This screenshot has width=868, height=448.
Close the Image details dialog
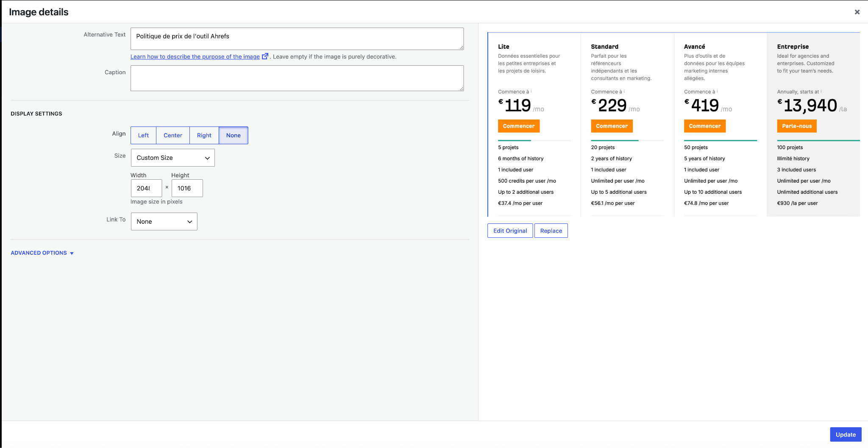coord(857,12)
